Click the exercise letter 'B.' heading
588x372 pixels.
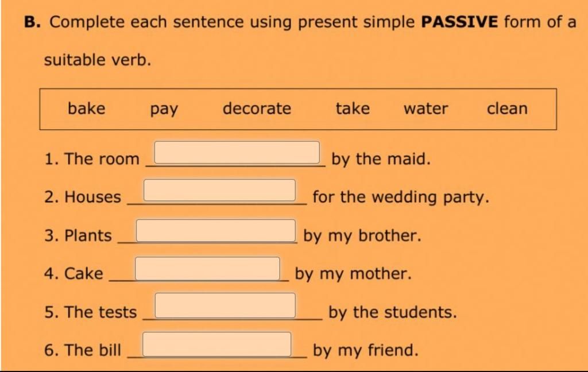click(33, 22)
